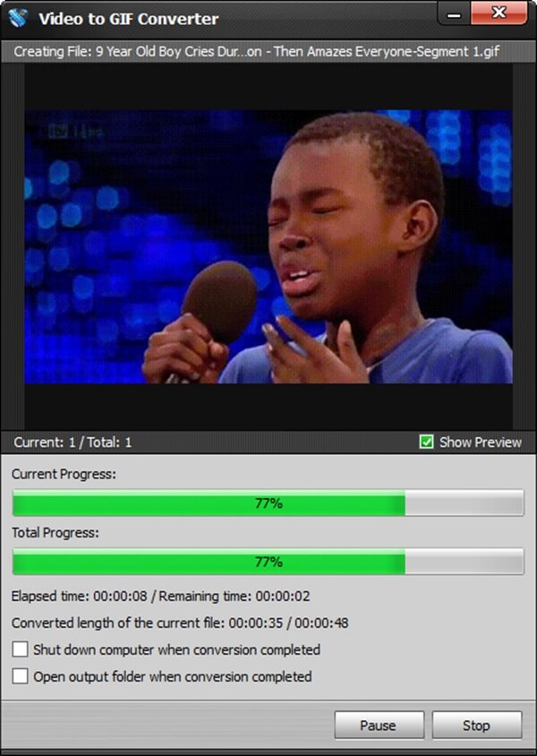Enable shut down computer when conversion completed

tap(21, 649)
